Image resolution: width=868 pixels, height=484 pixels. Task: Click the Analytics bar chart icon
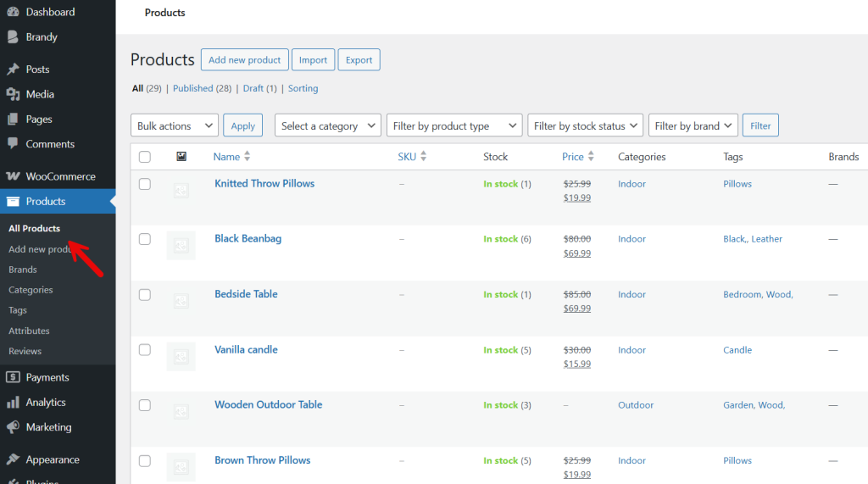click(x=13, y=403)
